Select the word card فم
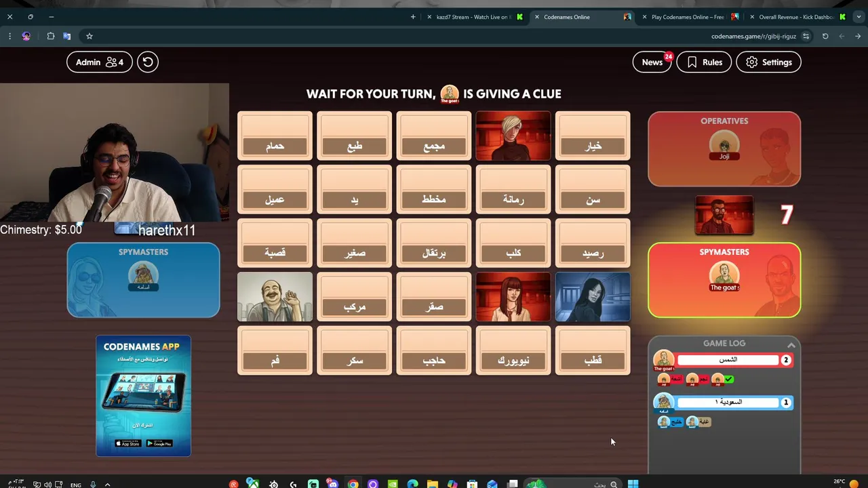This screenshot has width=868, height=488. (275, 350)
